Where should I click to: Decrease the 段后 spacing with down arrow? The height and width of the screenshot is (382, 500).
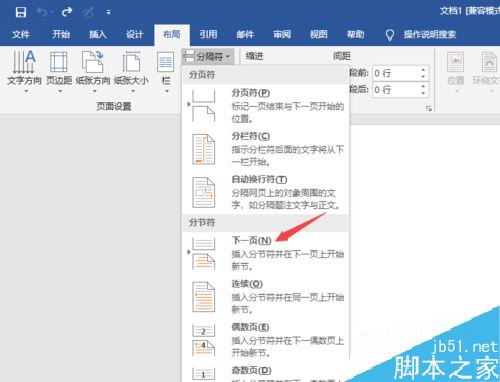423,93
